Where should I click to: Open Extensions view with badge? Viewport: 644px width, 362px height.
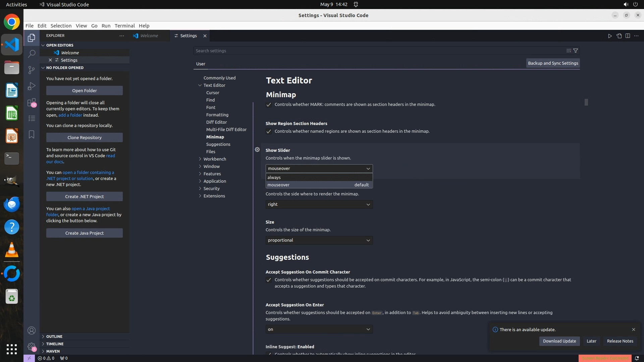[x=32, y=103]
